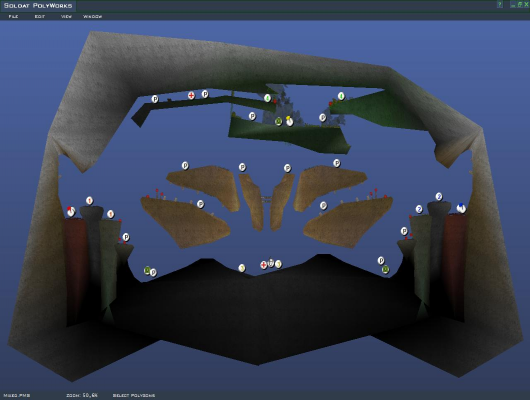The image size is (530, 400).
Task: Click the map file name in the status bar
Action: [17, 395]
